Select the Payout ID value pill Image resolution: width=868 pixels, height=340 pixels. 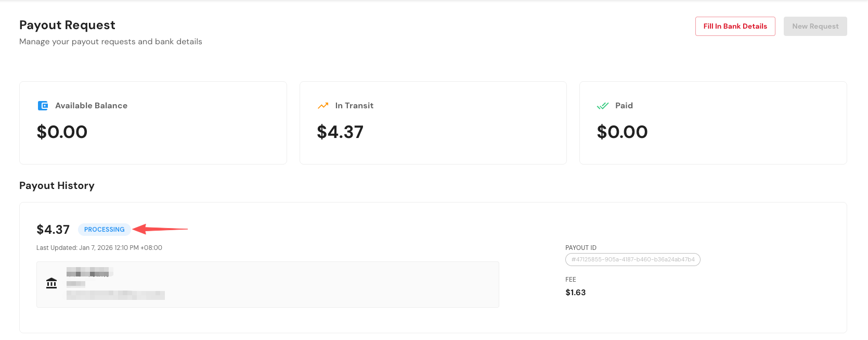[632, 259]
